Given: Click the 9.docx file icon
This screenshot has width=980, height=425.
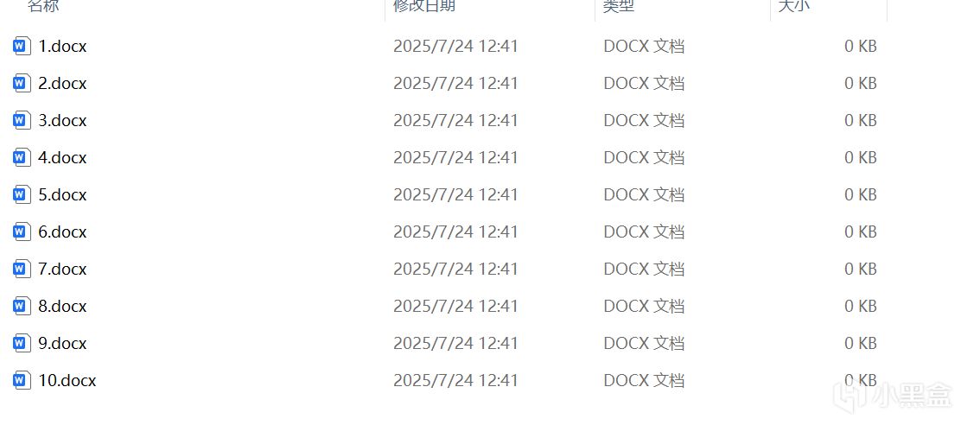Looking at the screenshot, I should pyautogui.click(x=22, y=343).
